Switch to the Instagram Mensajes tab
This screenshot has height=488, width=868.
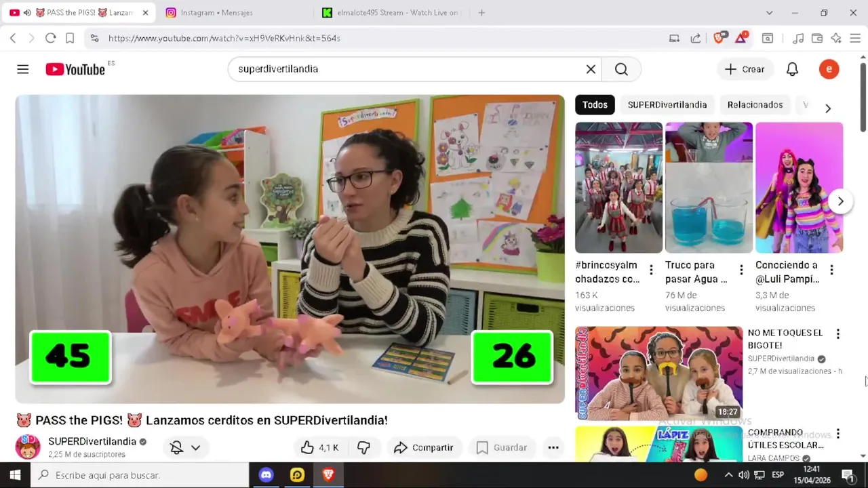(234, 12)
